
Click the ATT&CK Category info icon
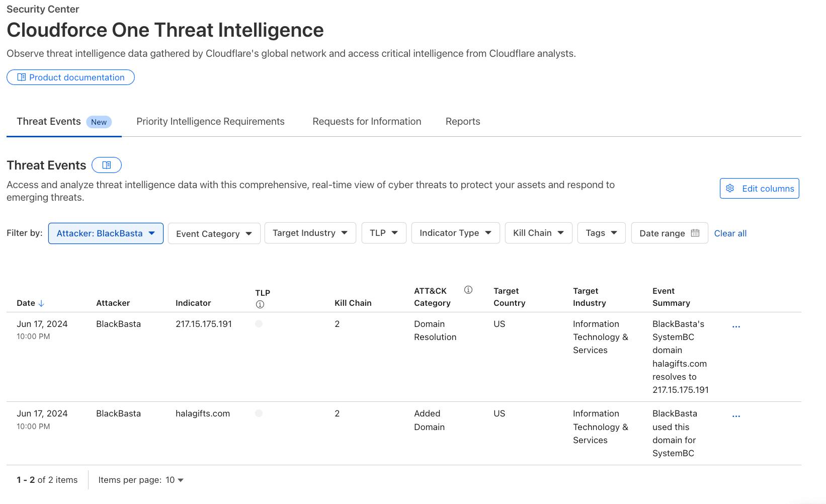(x=468, y=290)
